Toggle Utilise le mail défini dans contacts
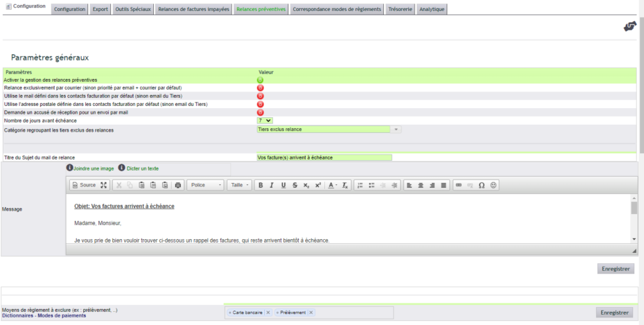The width and height of the screenshot is (644, 325). click(260, 96)
